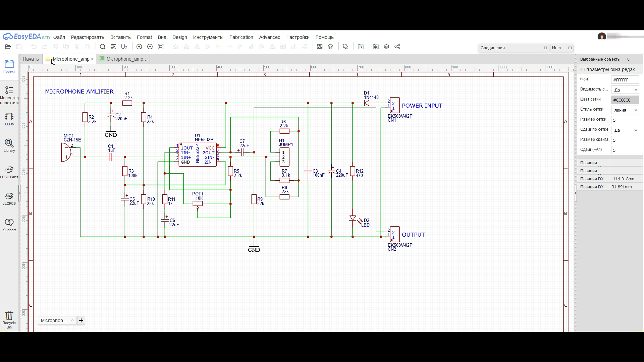Screen dimensions: 644x362
Task: Add a new sheet with plus button
Action: point(81,320)
